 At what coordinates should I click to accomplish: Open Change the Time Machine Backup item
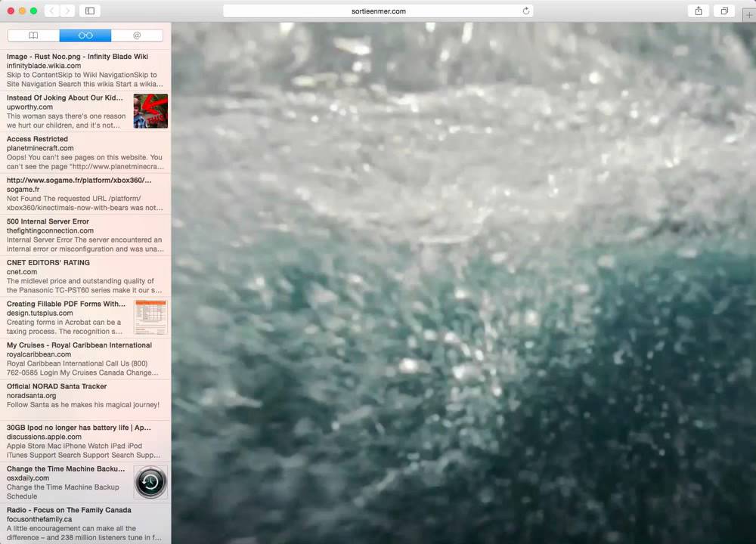[x=85, y=482]
